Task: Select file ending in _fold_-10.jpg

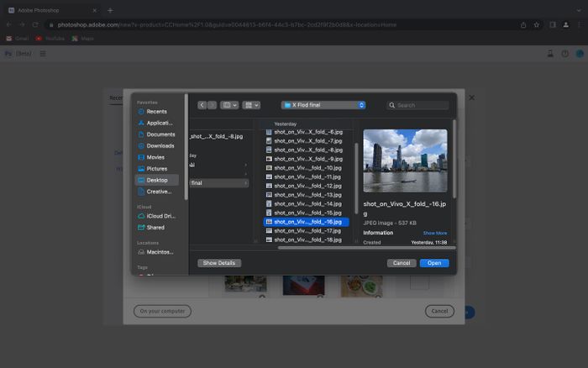Action: tap(308, 167)
